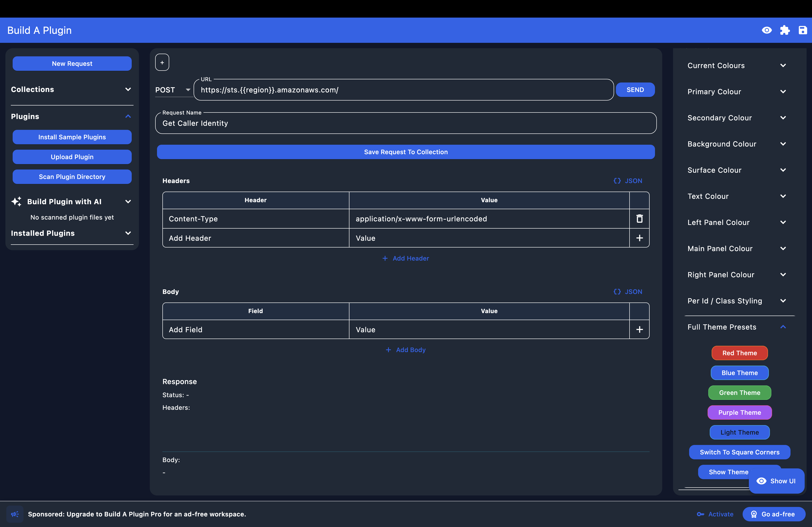Viewport: 812px width, 527px height.
Task: Click Content-Type header name cell
Action: pos(256,218)
